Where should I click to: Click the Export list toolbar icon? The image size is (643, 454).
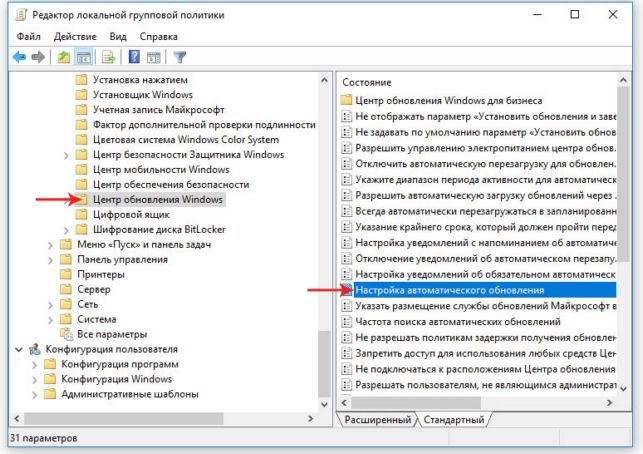coord(108,57)
